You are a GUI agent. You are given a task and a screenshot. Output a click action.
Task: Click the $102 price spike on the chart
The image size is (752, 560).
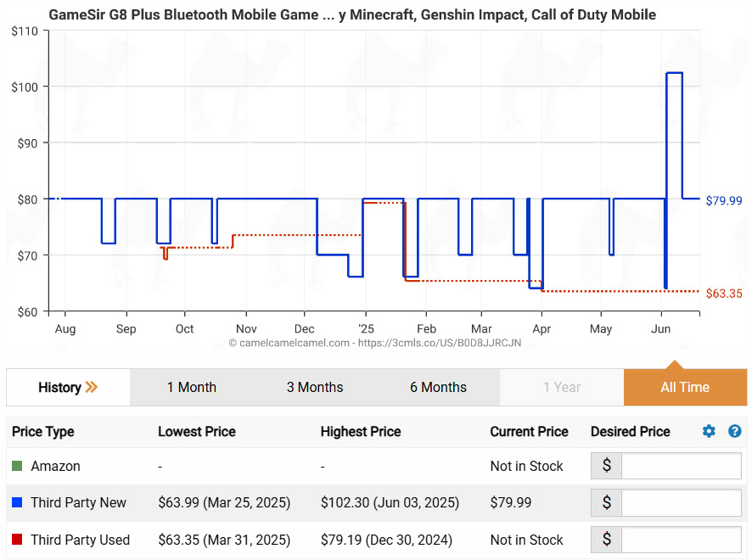[x=674, y=73]
